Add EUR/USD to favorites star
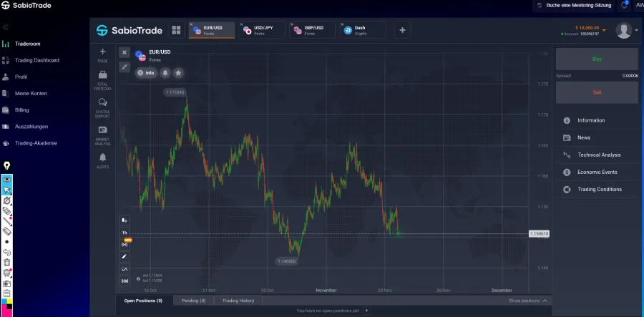This screenshot has width=644, height=317. (x=178, y=73)
